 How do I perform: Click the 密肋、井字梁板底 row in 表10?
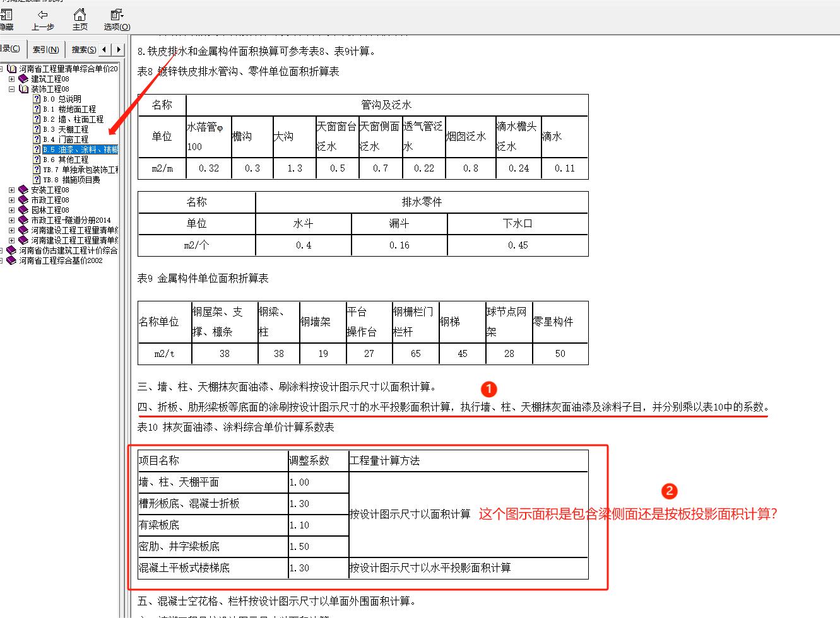click(213, 546)
